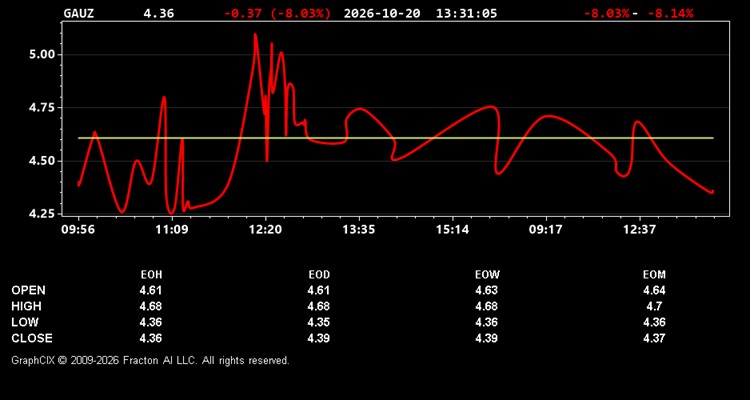The height and width of the screenshot is (400, 750).
Task: Click the EOM OPEN value 4.64
Action: click(654, 290)
